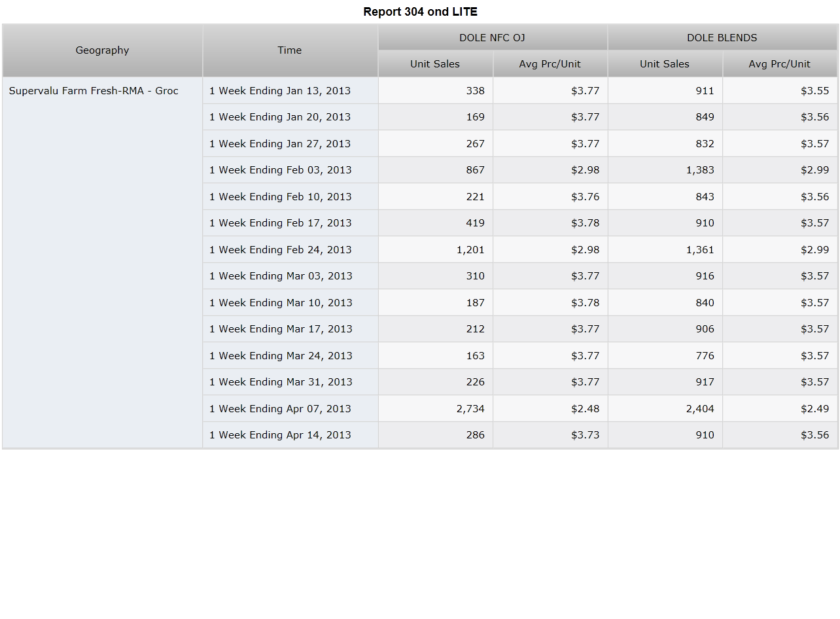Click the Geography column header

pyautogui.click(x=103, y=50)
